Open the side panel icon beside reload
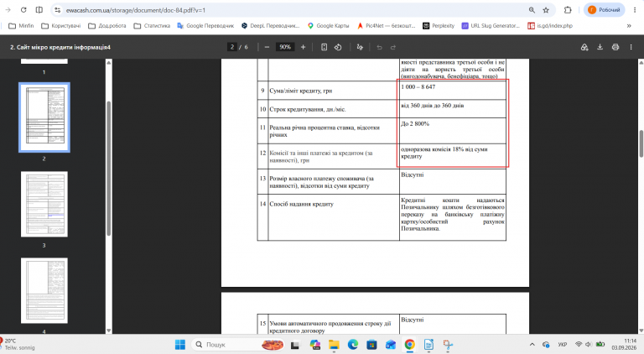This screenshot has width=644, height=354. coord(39,10)
